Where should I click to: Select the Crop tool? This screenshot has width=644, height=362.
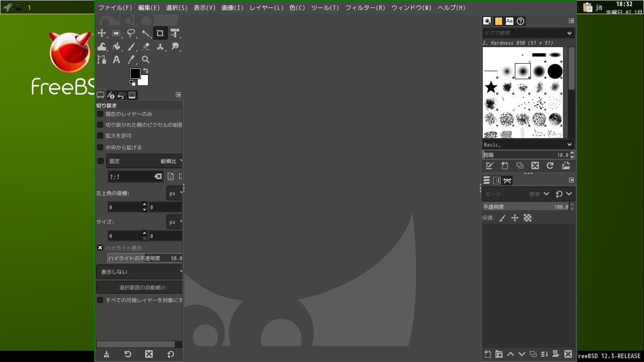click(160, 33)
